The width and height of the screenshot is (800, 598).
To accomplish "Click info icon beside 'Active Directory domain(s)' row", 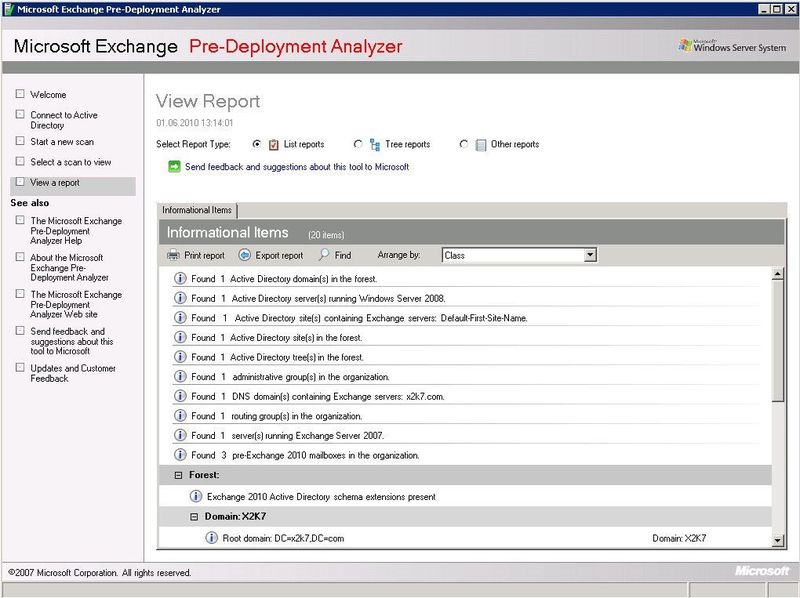I will pos(180,278).
